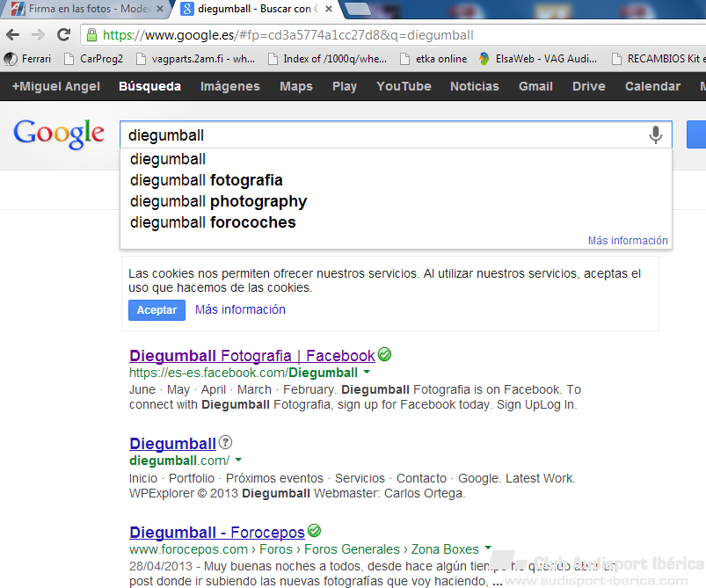Open the RECAMBIOS Kit bookmark
706x588 pixels.
[x=659, y=59]
